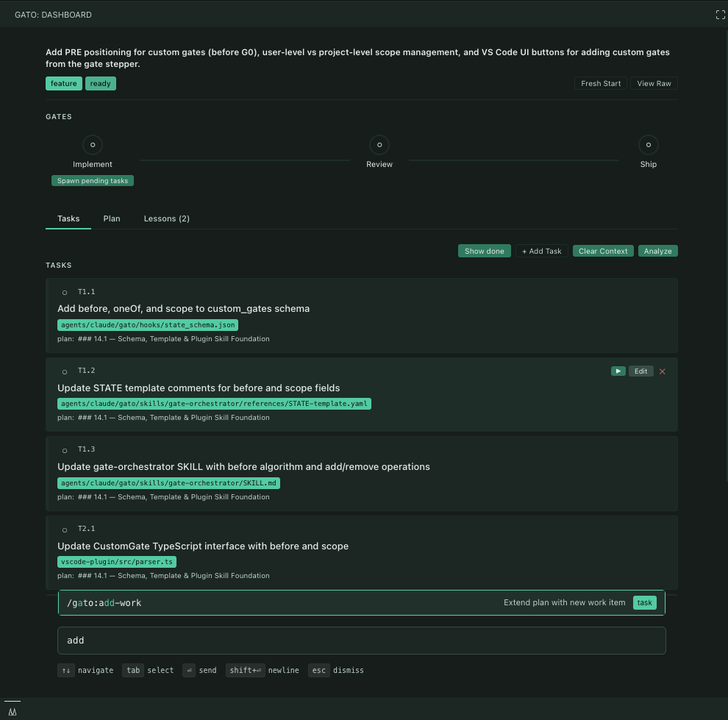Toggle the Show done filter
The height and width of the screenshot is (720, 728).
[484, 251]
